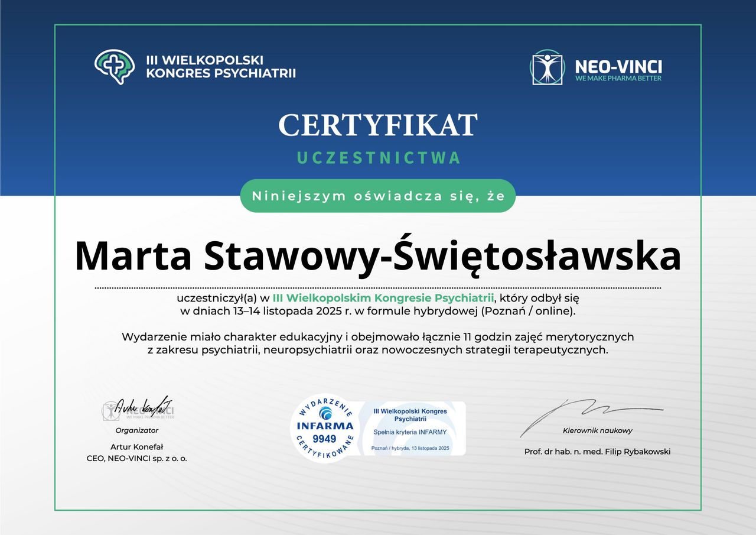Open the green "III Wielkopolskim Kongresie Psychiatrii" link text
756x535 pixels.
click(x=383, y=297)
